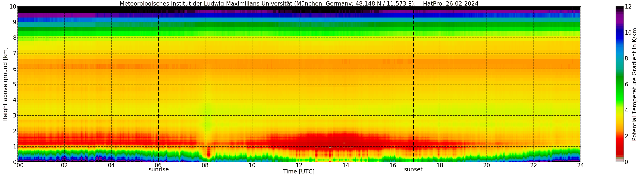
Task: Click the "4" tick label on the height axis
Action: pyautogui.click(x=15, y=100)
